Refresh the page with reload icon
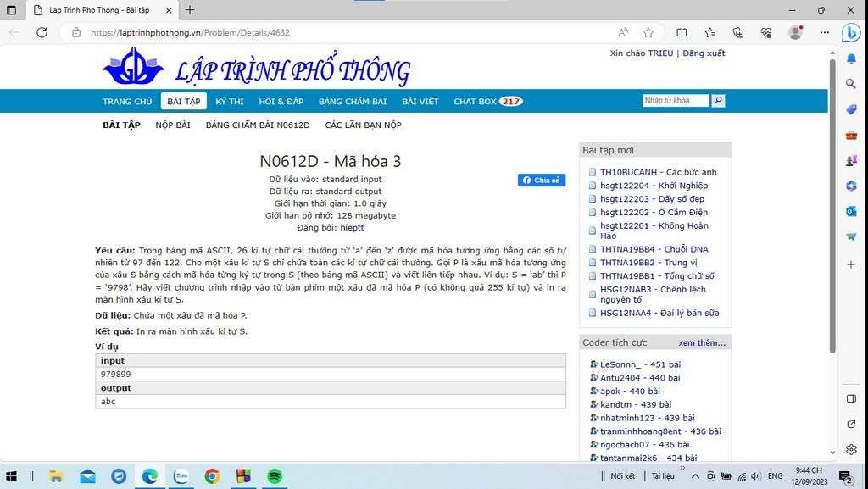This screenshot has height=489, width=868. pos(42,32)
